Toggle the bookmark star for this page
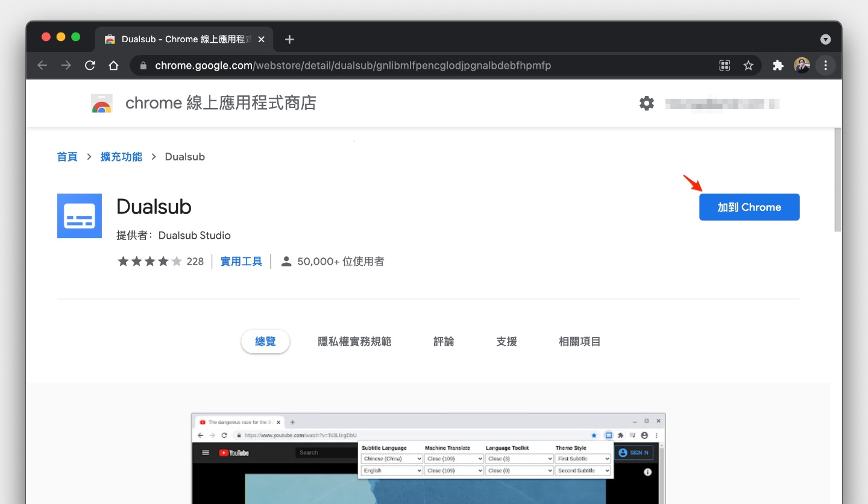The image size is (868, 504). (x=749, y=65)
